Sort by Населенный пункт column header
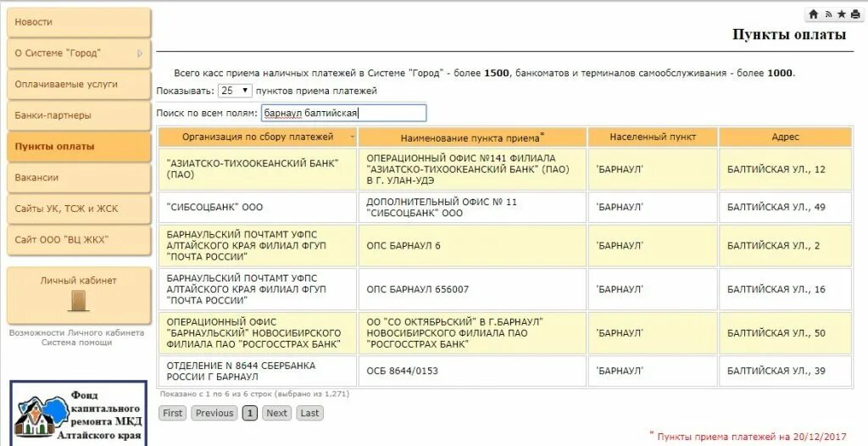This screenshot has height=446, width=868. (x=653, y=137)
